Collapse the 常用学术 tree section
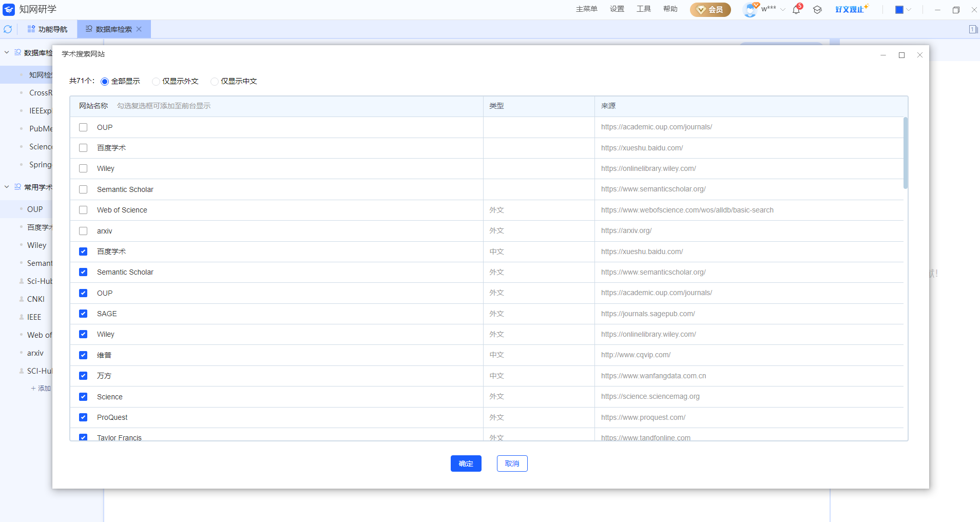 pyautogui.click(x=7, y=187)
